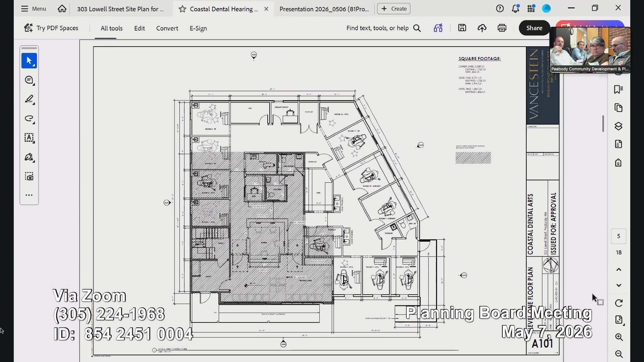Open the Menu hamburger button
Screen dimensions: 644x362
click(33, 9)
